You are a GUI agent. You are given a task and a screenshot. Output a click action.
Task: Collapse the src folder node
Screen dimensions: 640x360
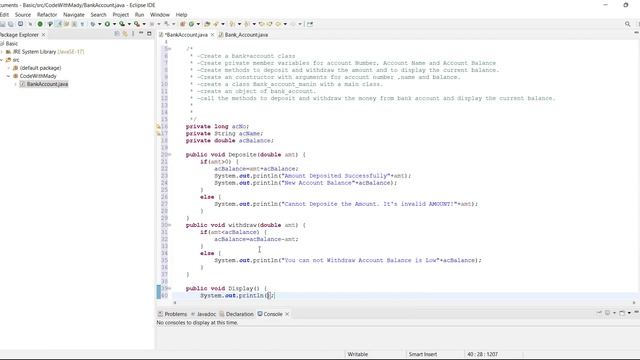(2, 60)
